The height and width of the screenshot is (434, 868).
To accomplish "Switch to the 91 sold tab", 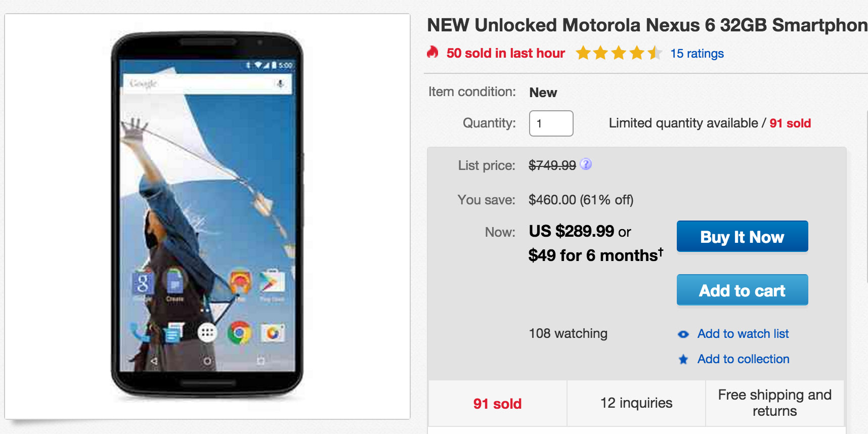I will coord(497,403).
